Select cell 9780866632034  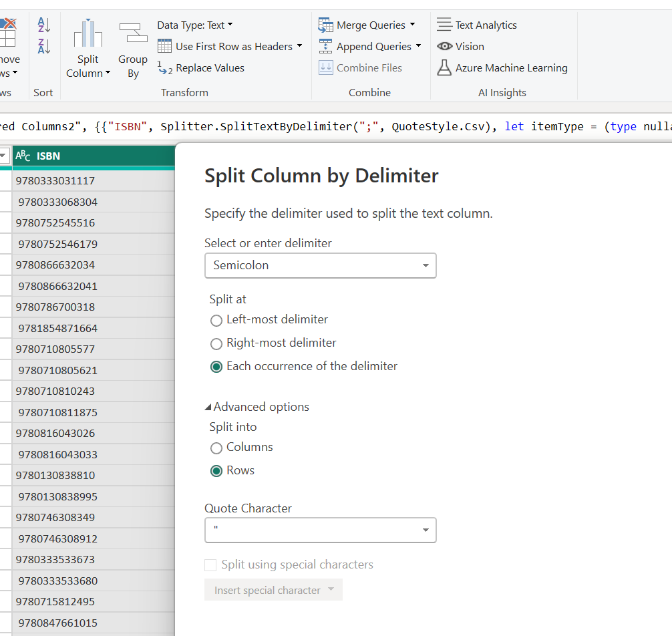[94, 265]
